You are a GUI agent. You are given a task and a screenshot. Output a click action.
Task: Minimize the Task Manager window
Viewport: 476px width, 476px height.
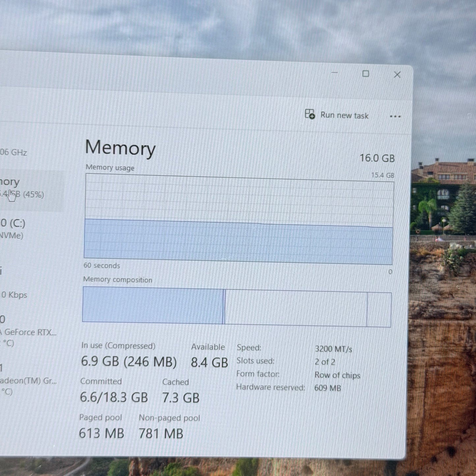coord(334,72)
